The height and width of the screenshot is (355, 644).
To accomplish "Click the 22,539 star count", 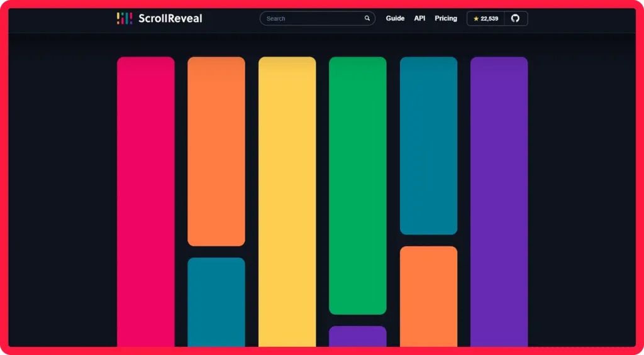I will click(489, 19).
